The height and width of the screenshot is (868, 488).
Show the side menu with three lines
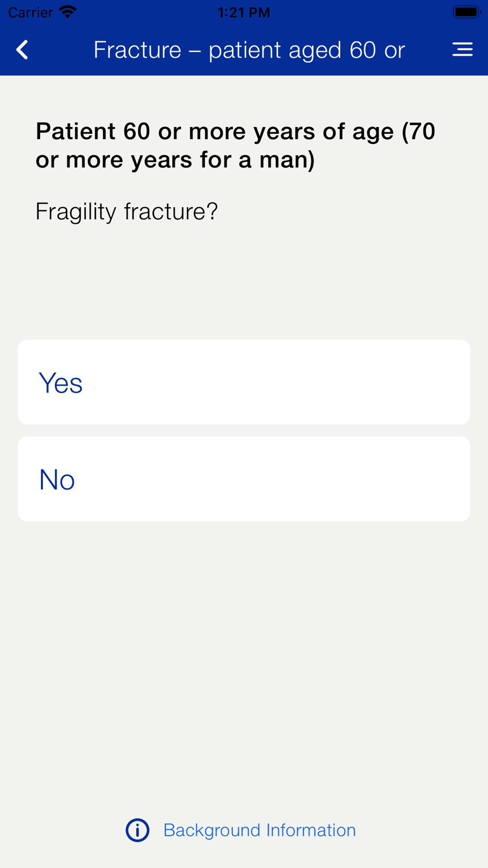pos(462,49)
